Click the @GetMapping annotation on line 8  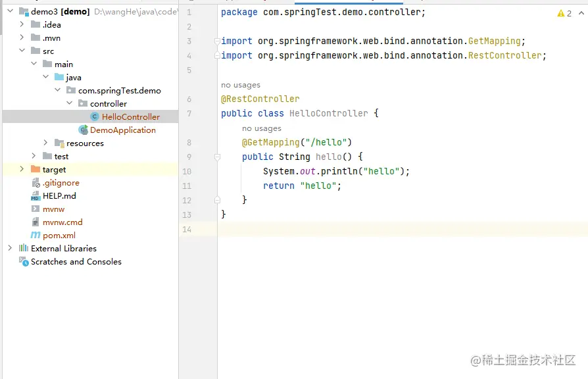pyautogui.click(x=271, y=142)
